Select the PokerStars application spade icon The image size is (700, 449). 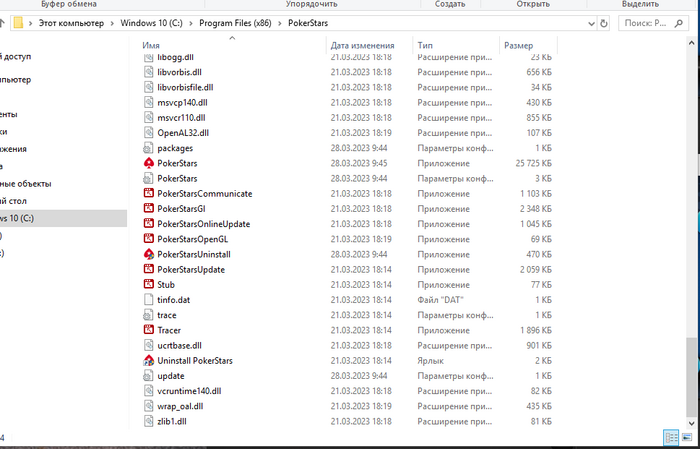click(149, 163)
